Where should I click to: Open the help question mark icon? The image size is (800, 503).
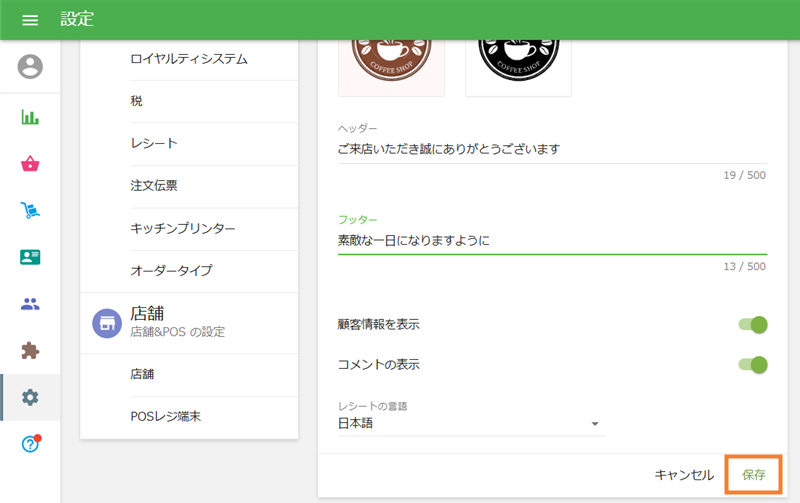pyautogui.click(x=30, y=444)
